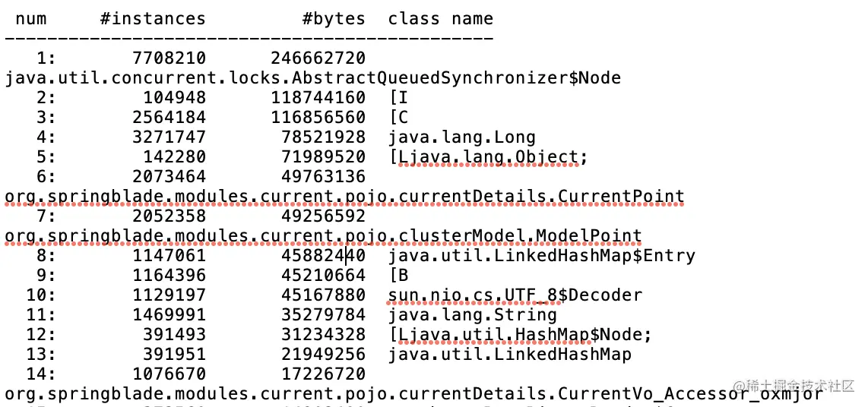Select the currentDetails.CurrentPoint class line
The image size is (868, 407).
[344, 197]
